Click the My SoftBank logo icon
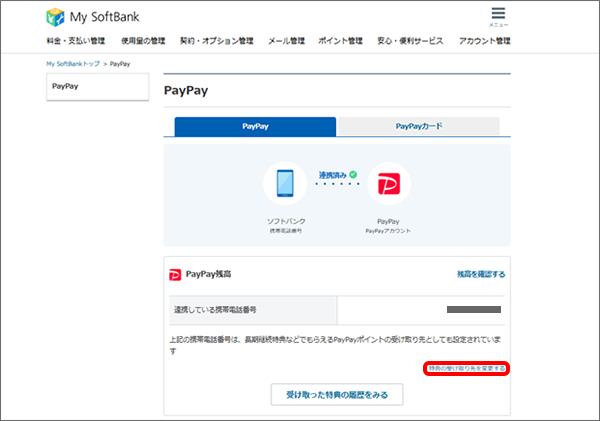 (x=55, y=17)
